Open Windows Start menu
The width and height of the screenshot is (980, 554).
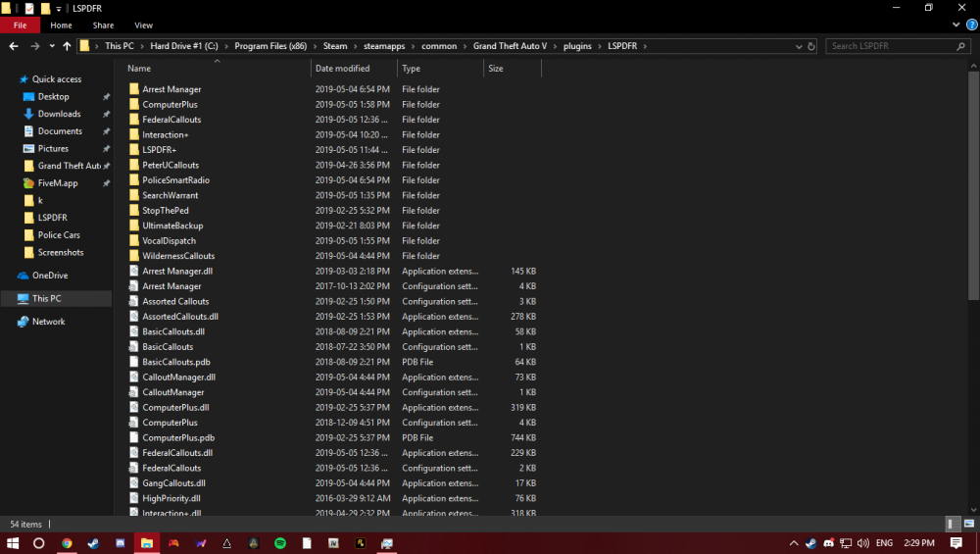point(13,543)
